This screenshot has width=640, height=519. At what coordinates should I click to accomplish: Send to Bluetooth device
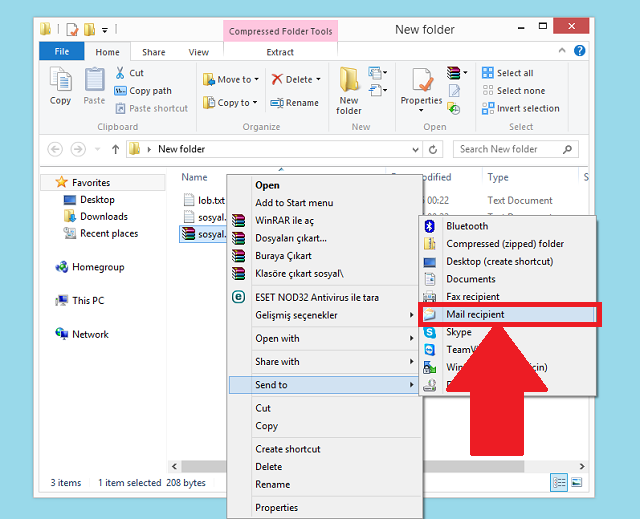[508, 226]
